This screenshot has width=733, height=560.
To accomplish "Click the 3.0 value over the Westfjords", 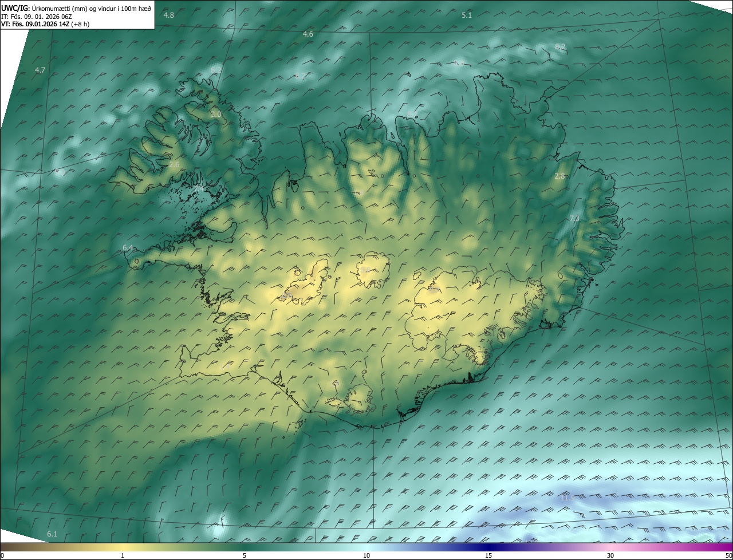I will [216, 115].
